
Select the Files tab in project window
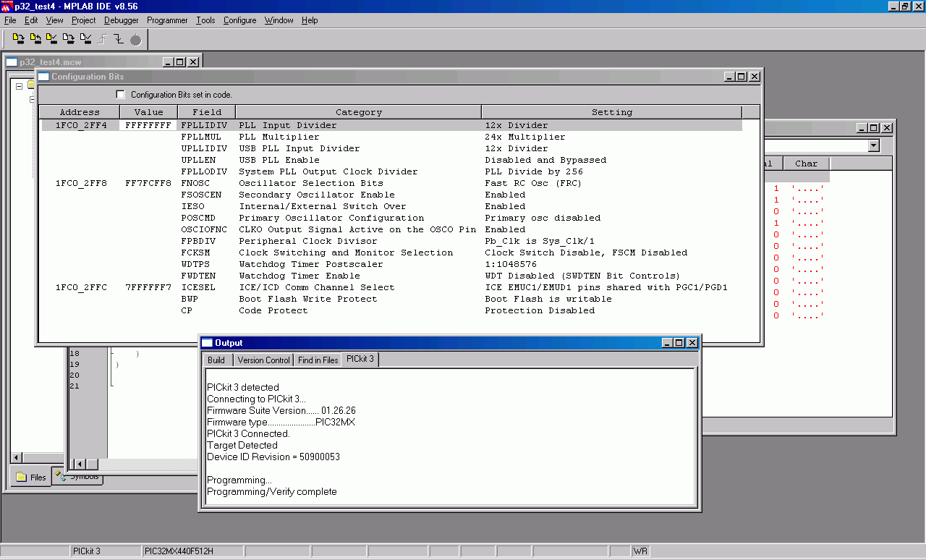click(30, 477)
